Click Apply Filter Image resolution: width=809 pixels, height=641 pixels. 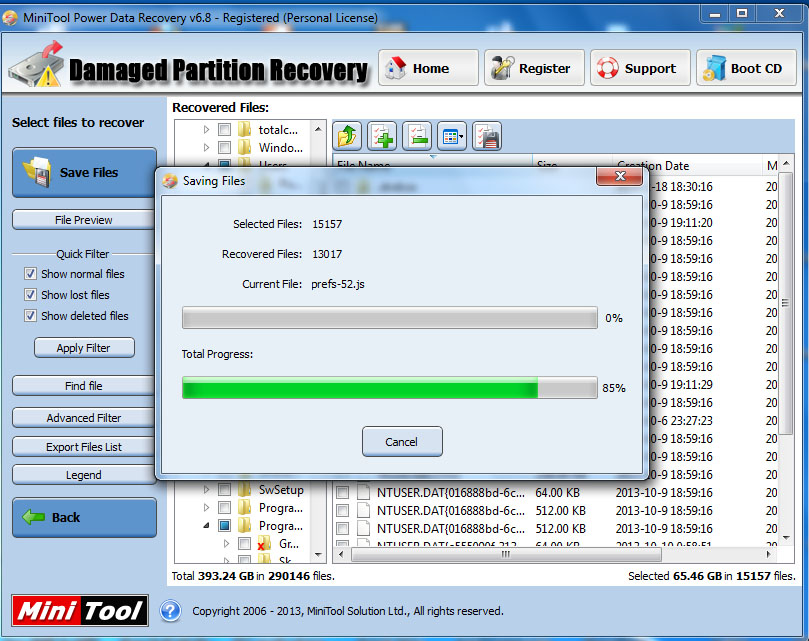click(84, 348)
